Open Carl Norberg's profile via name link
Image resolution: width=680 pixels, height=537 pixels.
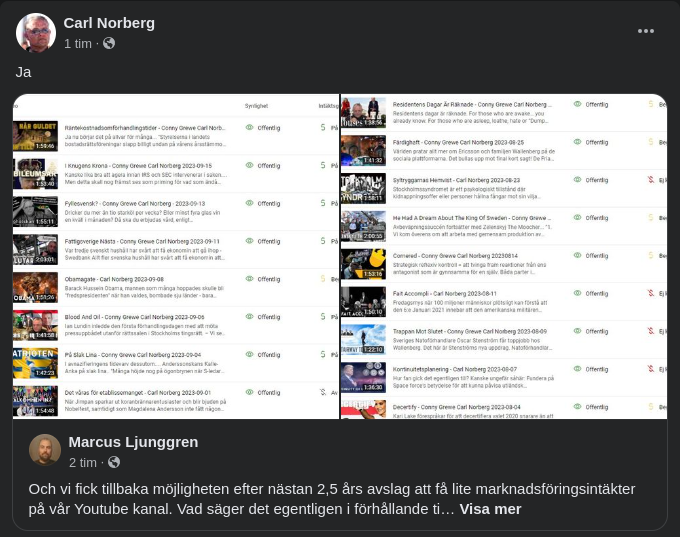click(109, 22)
